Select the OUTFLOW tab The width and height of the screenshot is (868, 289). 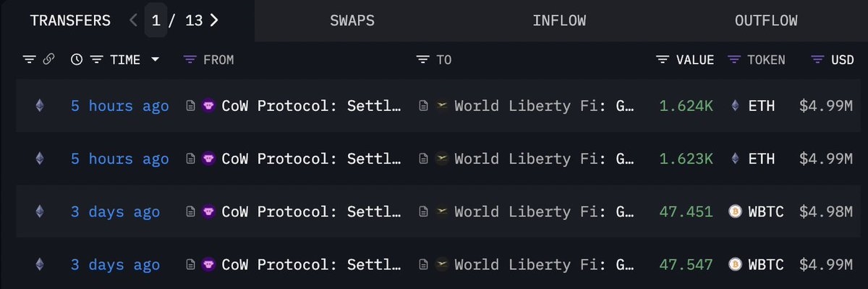tap(766, 20)
